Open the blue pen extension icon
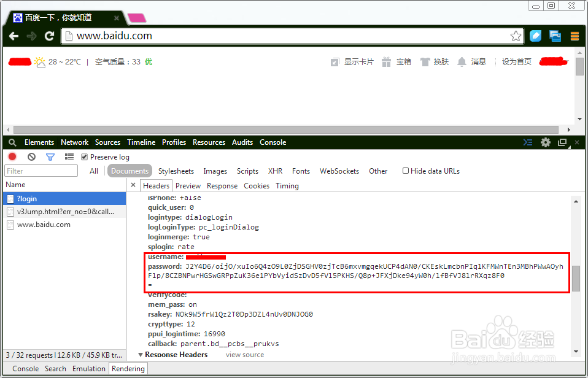Screen dimensions: 588x378 pyautogui.click(x=535, y=36)
